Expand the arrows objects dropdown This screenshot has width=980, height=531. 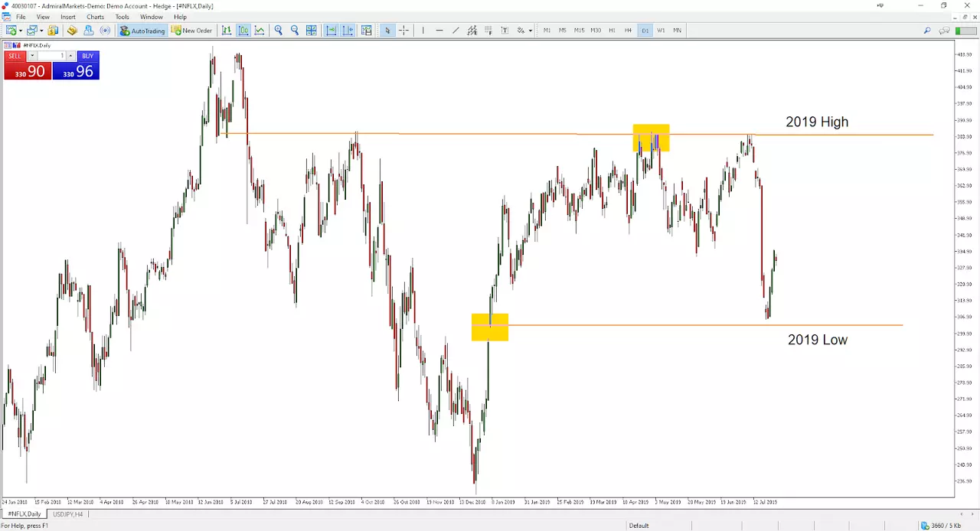pyautogui.click(x=531, y=31)
